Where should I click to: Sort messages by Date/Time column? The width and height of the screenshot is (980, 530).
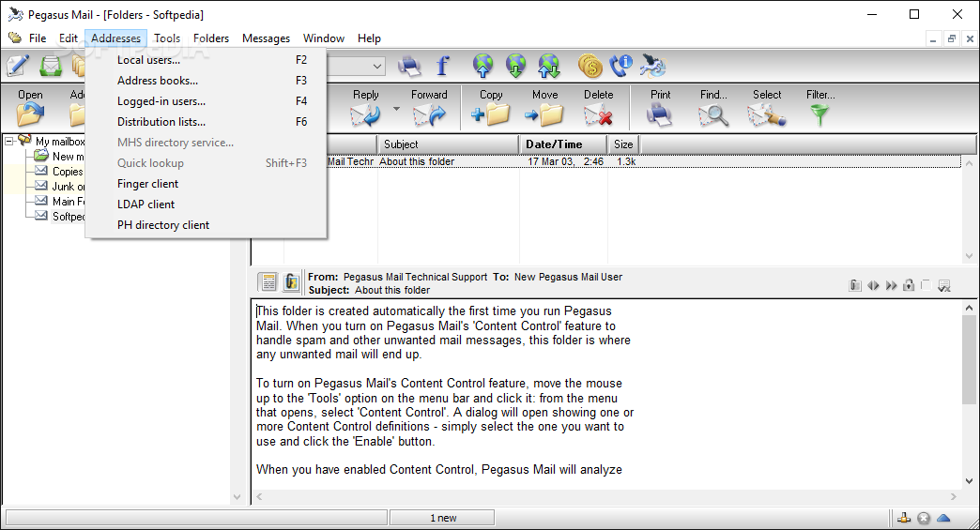[563, 144]
